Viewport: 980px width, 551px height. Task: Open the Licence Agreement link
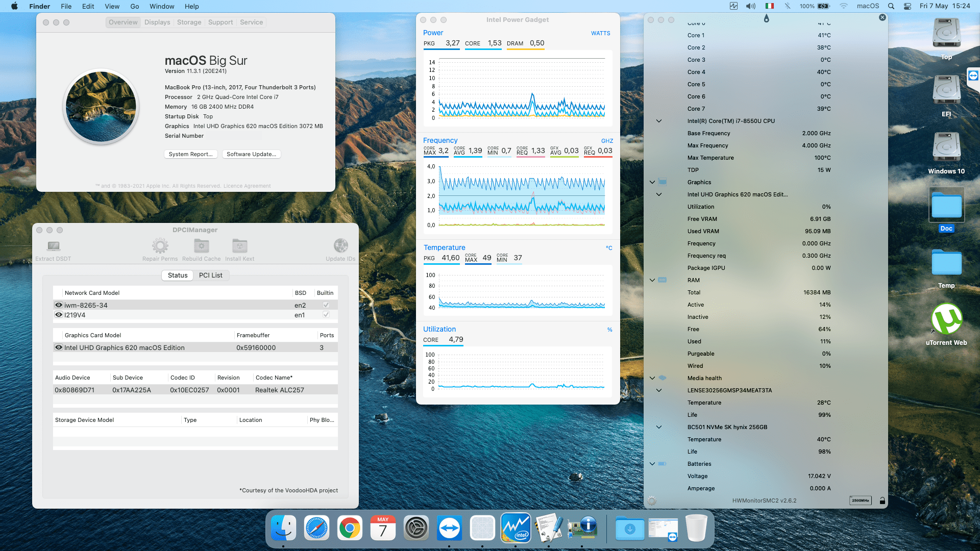(247, 186)
